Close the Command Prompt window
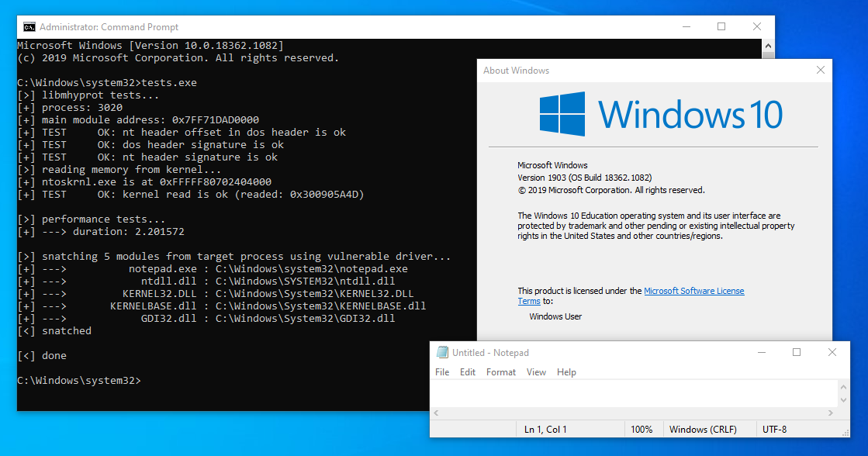The height and width of the screenshot is (456, 868). tap(757, 26)
